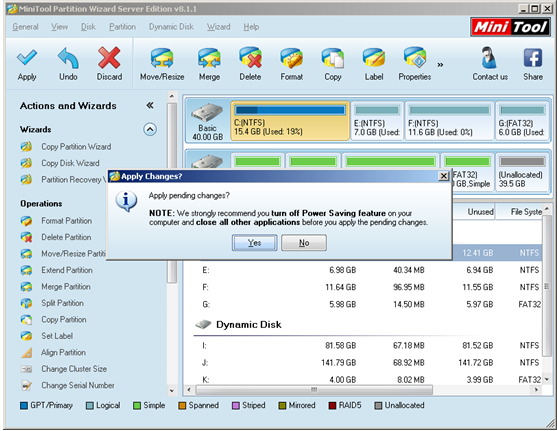
Task: Click the RAID5 legend color swatch
Action: [332, 405]
